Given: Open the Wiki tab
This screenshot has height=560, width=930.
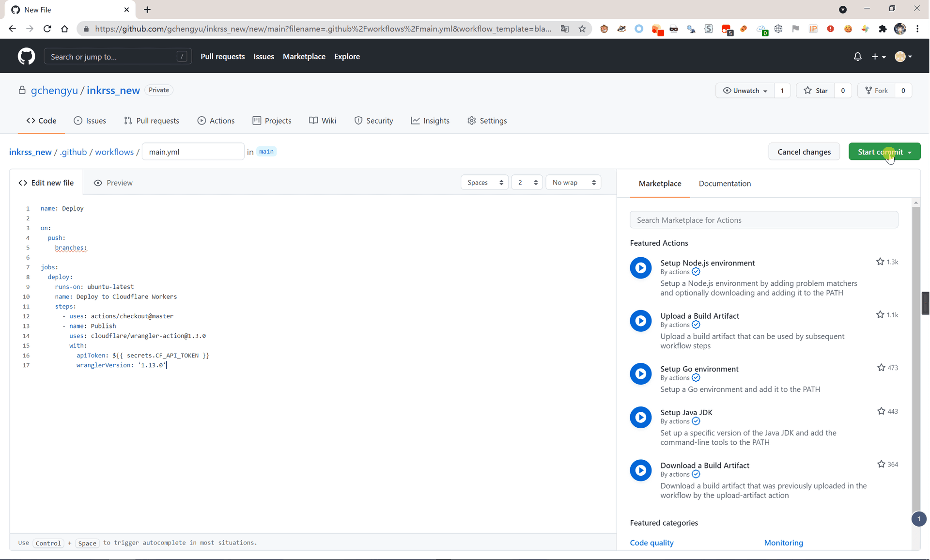Looking at the screenshot, I should pyautogui.click(x=323, y=121).
